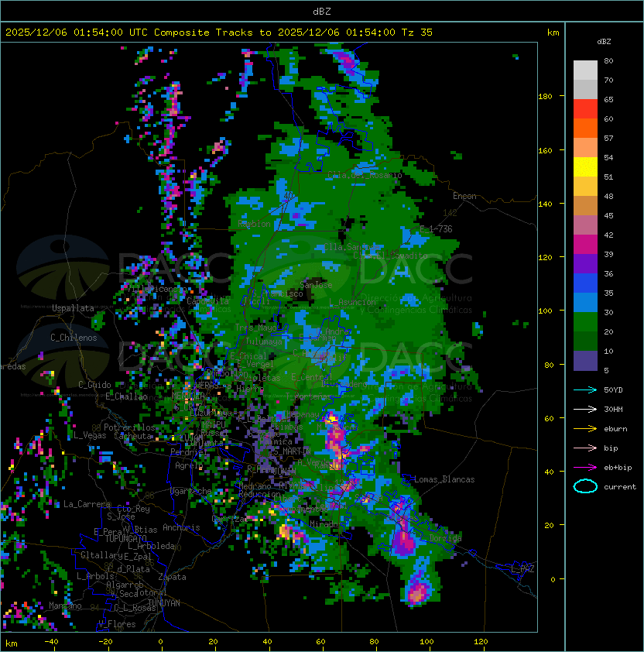Click the Manzano place label

pyautogui.click(x=65, y=606)
